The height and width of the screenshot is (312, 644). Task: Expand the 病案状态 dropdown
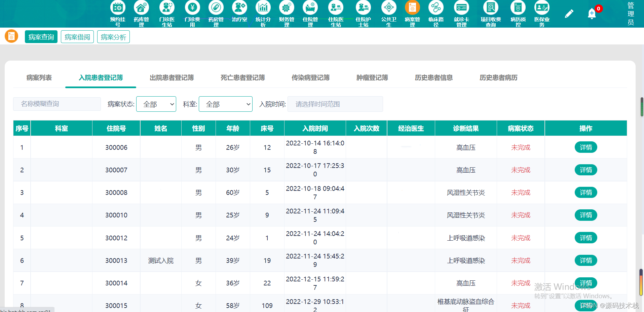156,104
